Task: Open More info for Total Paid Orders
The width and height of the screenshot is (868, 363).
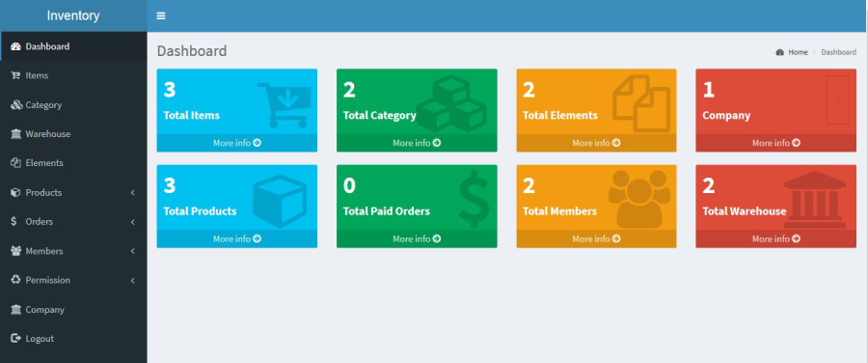Action: click(x=417, y=238)
